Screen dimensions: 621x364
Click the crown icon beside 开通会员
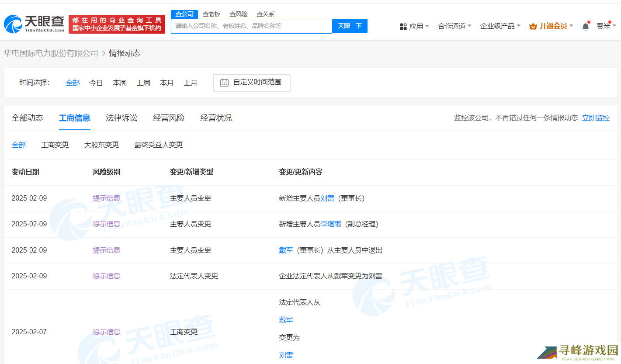tap(533, 26)
